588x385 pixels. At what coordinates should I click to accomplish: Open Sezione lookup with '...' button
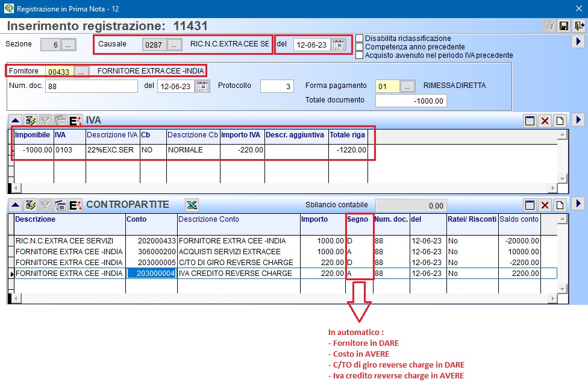[x=68, y=45]
